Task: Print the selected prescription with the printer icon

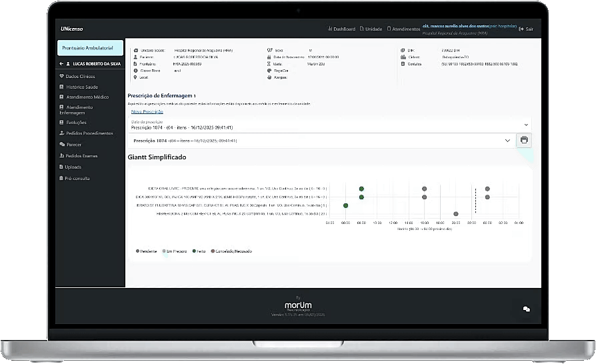Action: coord(524,140)
